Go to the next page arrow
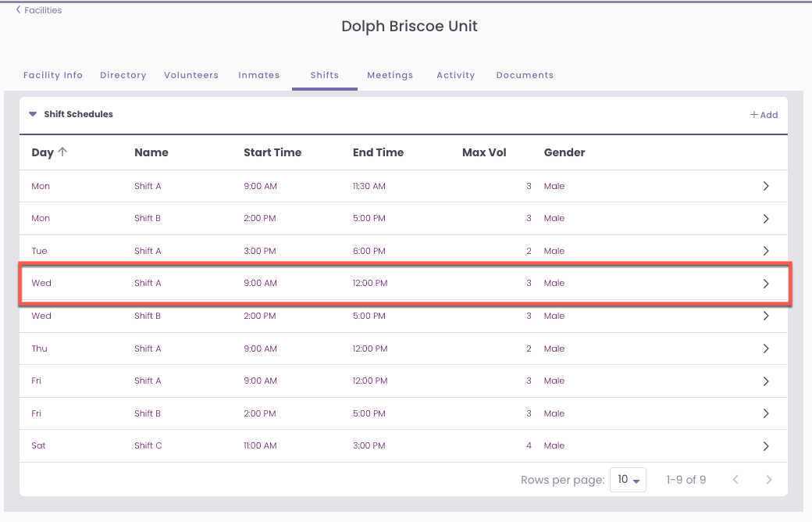The height and width of the screenshot is (522, 812). tap(769, 480)
